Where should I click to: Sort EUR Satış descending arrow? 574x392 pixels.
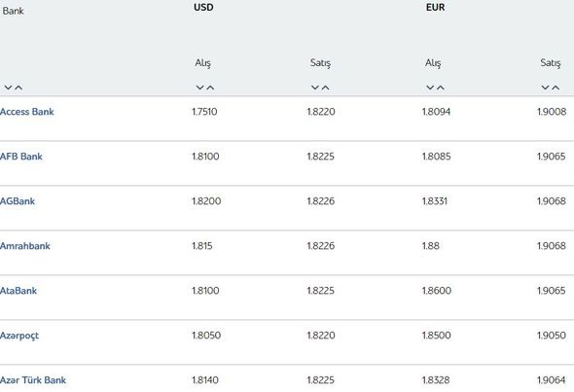pyautogui.click(x=545, y=88)
